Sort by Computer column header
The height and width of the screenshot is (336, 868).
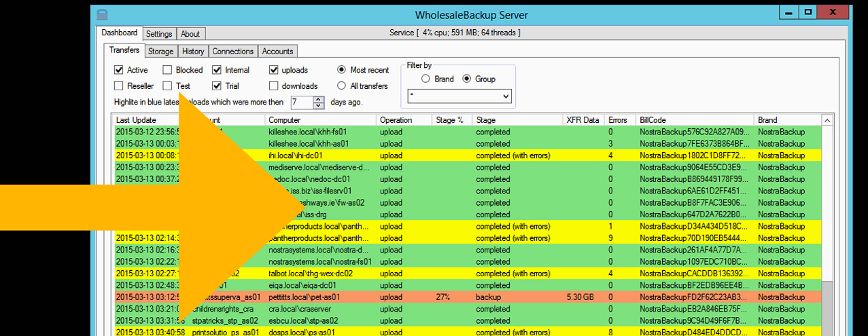(321, 120)
